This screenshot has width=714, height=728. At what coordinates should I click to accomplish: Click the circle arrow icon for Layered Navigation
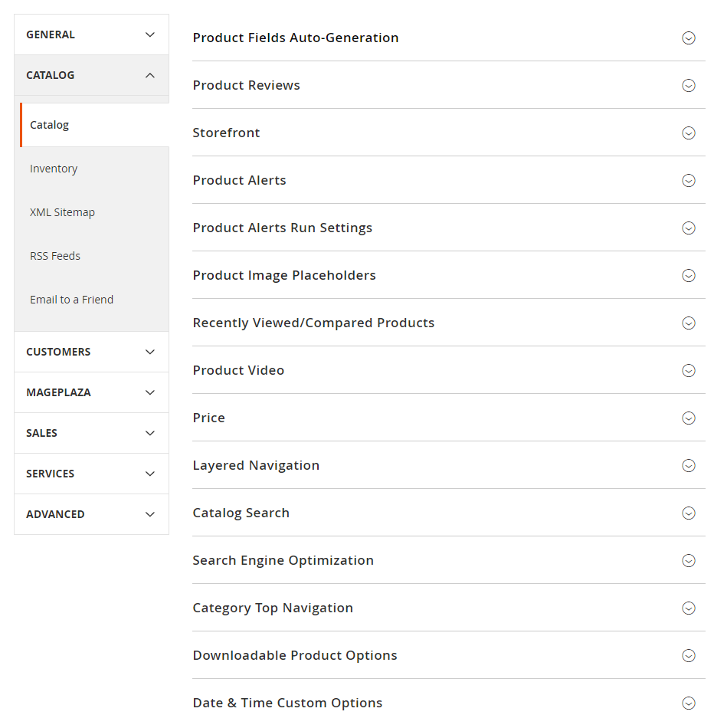pyautogui.click(x=688, y=465)
